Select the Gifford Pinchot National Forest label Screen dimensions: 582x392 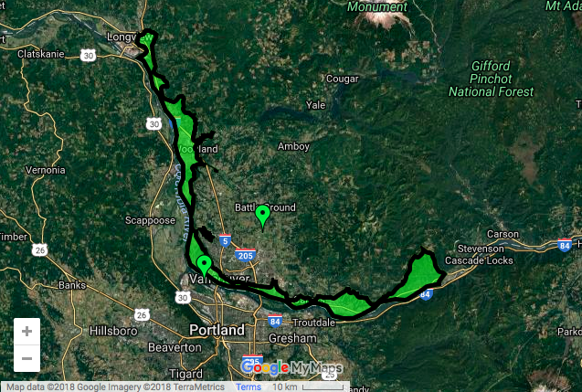point(491,79)
